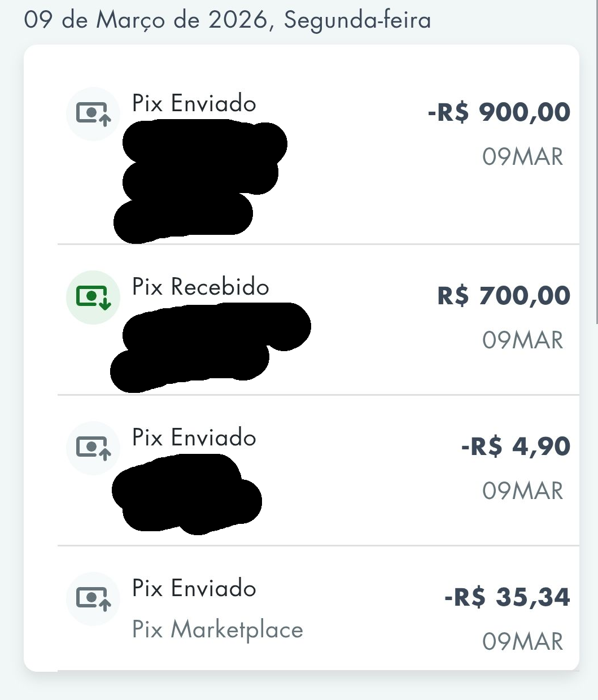Click the sent Pix icon for R$ 4,90
The image size is (598, 700).
pos(93,448)
